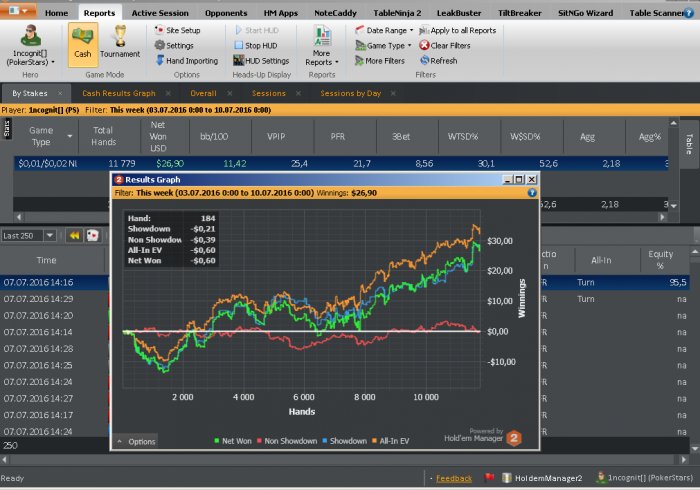Sort by WTSD% column header
Viewport: 700px width, 490px height.
click(x=463, y=137)
